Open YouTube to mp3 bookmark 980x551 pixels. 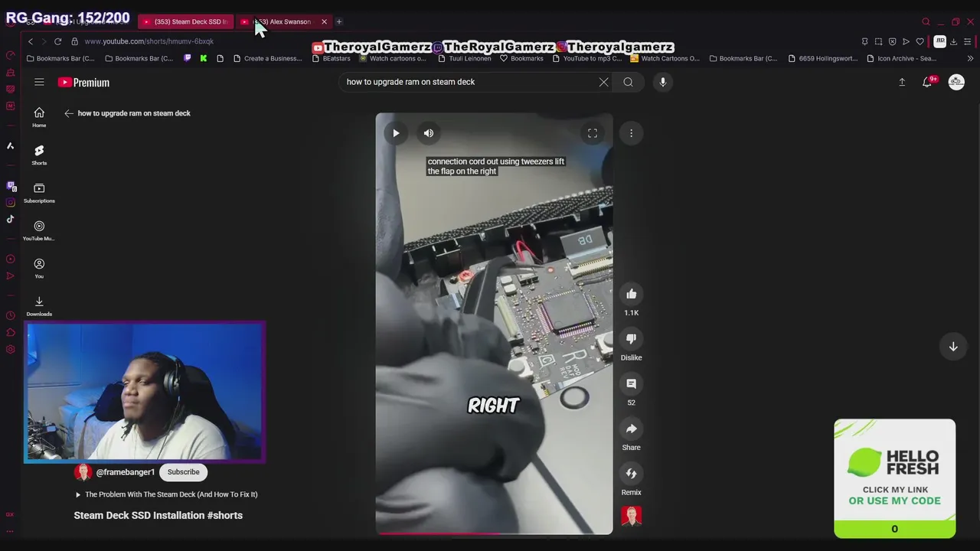tap(586, 58)
